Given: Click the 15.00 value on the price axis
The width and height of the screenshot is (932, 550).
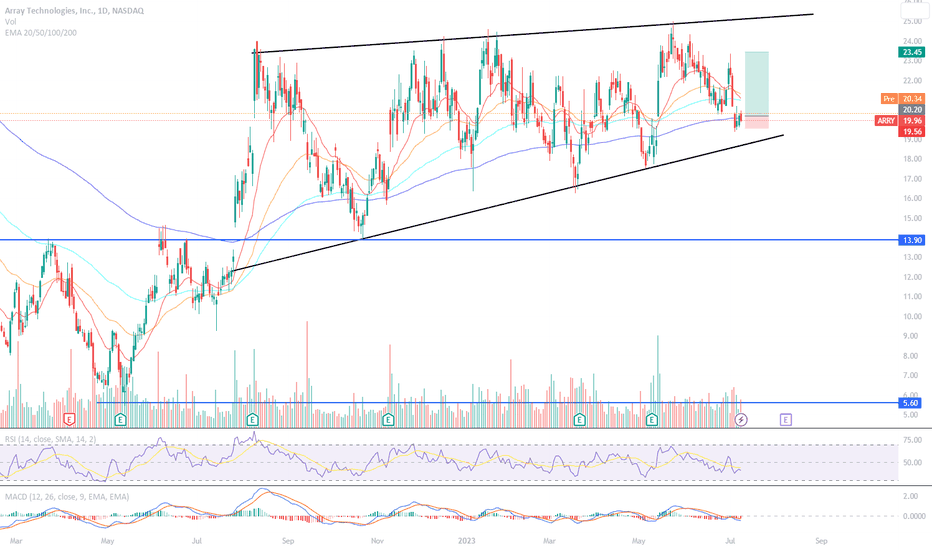Looking at the screenshot, I should pos(912,218).
